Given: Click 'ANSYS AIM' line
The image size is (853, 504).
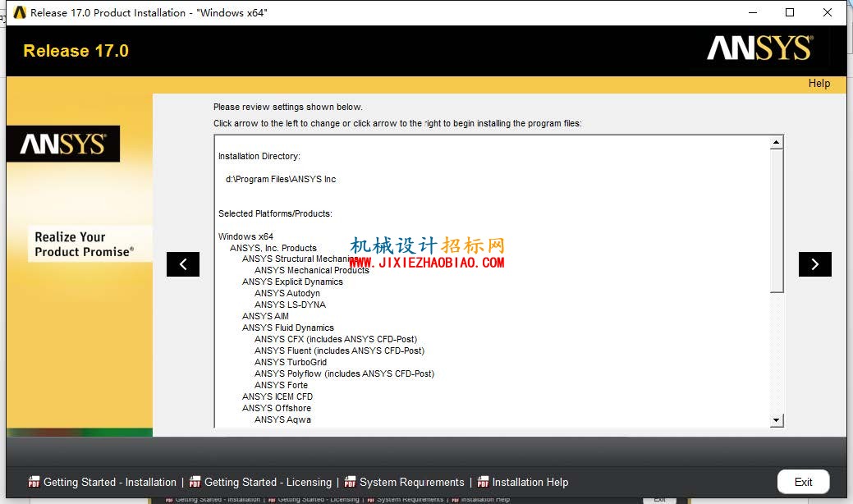Looking at the screenshot, I should click(x=265, y=316).
